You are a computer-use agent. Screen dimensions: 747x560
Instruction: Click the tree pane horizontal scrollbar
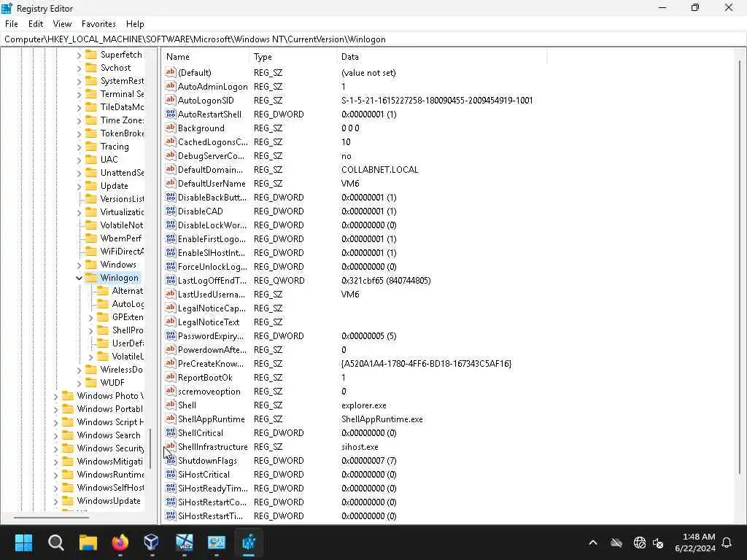(52, 517)
